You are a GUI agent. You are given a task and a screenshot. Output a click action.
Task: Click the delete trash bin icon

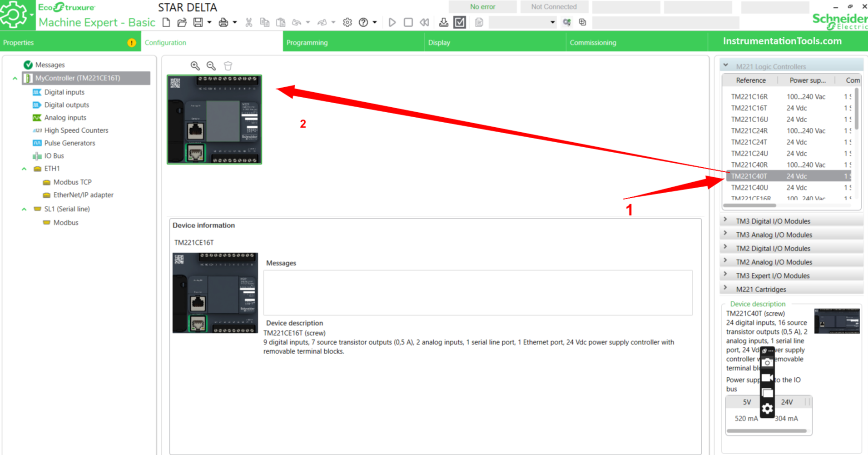point(228,66)
